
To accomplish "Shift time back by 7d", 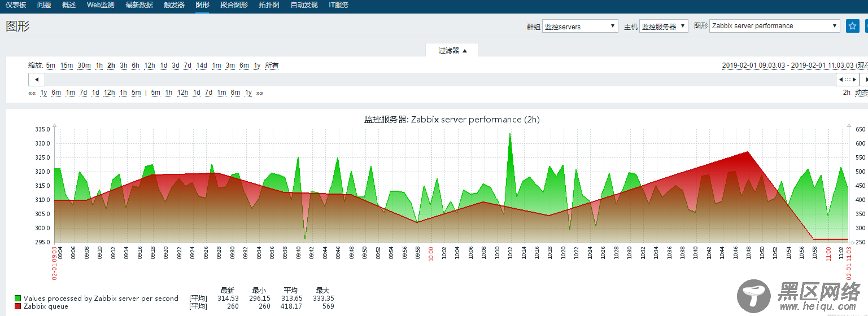I will 83,93.
